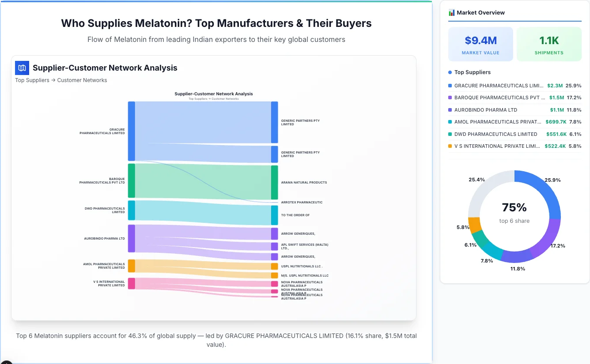Click the purple square marker for BAROQUE PHARMACEUTICALS
The width and height of the screenshot is (590, 364).
click(x=450, y=98)
